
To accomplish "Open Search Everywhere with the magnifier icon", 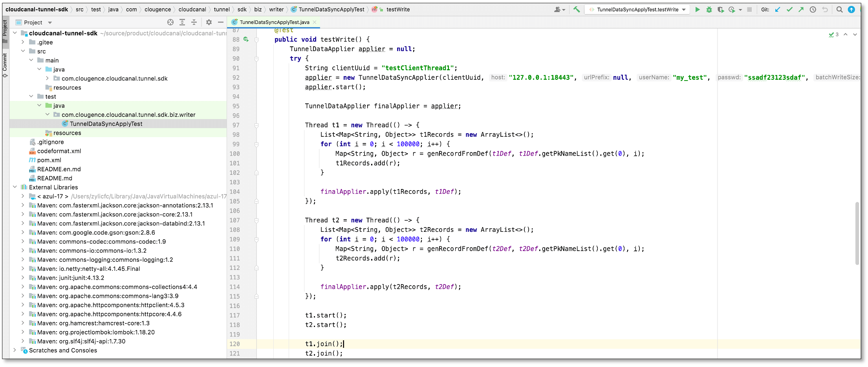I will (839, 9).
